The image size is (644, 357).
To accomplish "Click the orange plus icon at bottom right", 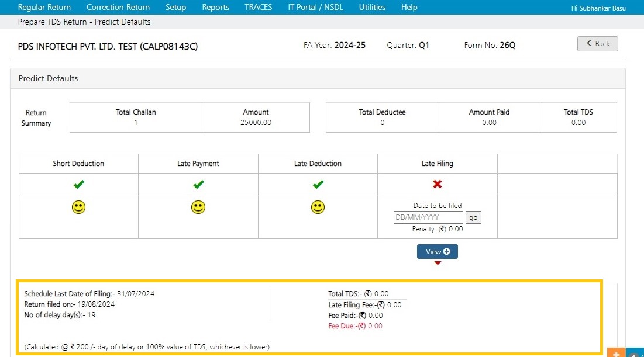I will point(616,353).
